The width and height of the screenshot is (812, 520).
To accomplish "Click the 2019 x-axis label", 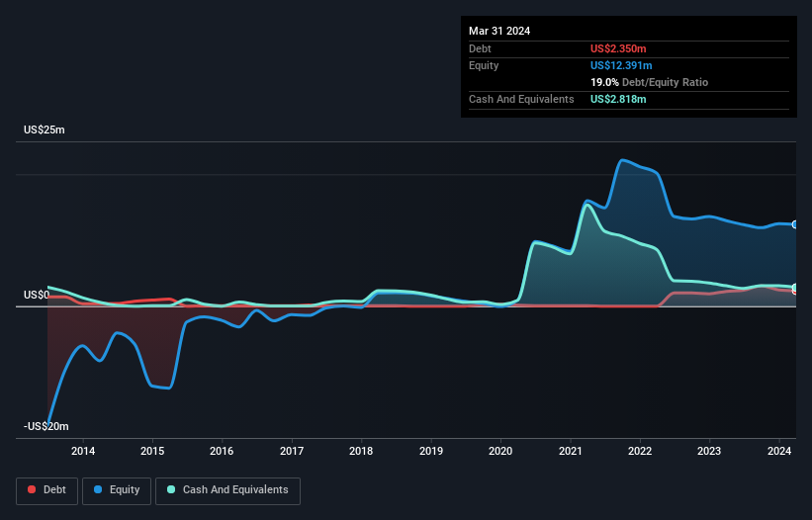I will point(431,451).
